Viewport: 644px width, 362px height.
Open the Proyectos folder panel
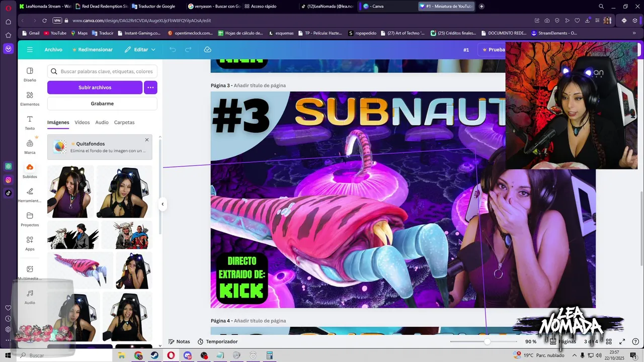(x=30, y=219)
